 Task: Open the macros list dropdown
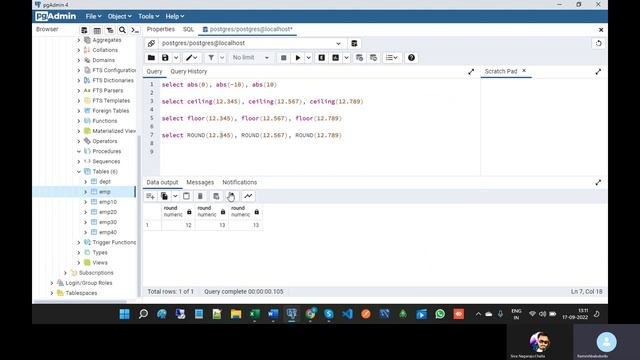391,58
